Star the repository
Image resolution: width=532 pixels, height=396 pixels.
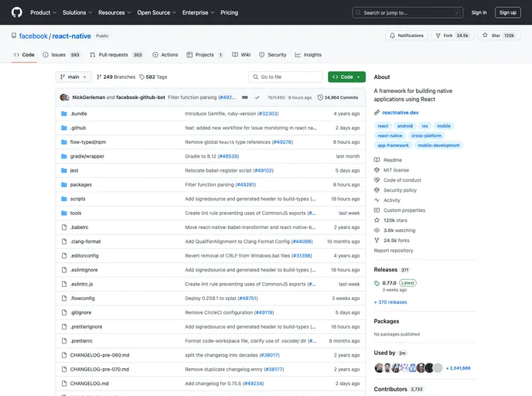[499, 36]
